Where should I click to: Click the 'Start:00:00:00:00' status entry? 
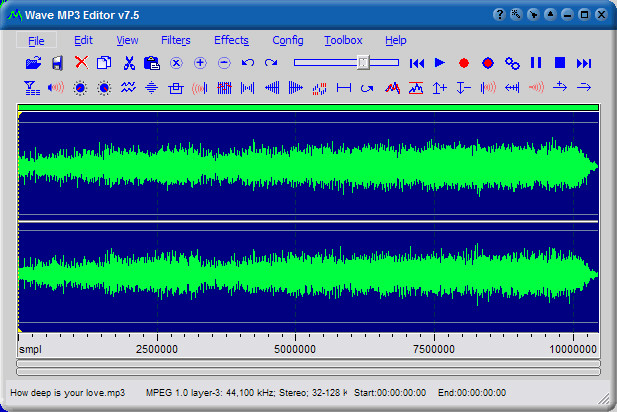390,393
